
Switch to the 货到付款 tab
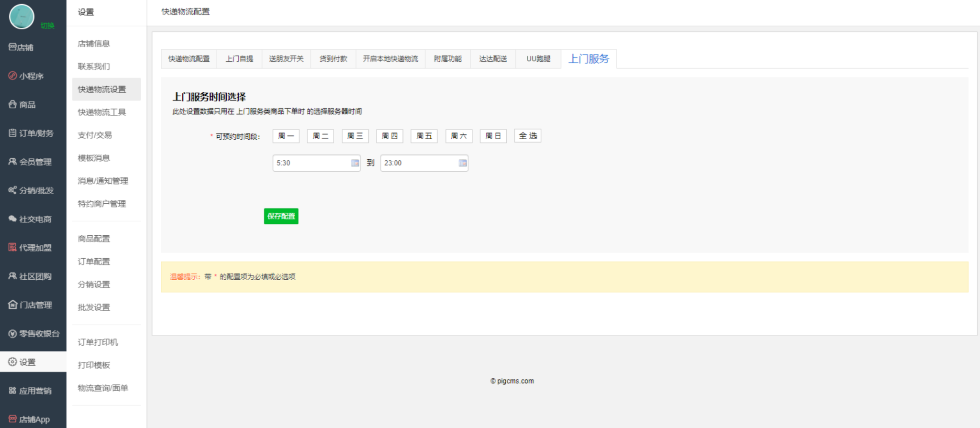point(334,59)
